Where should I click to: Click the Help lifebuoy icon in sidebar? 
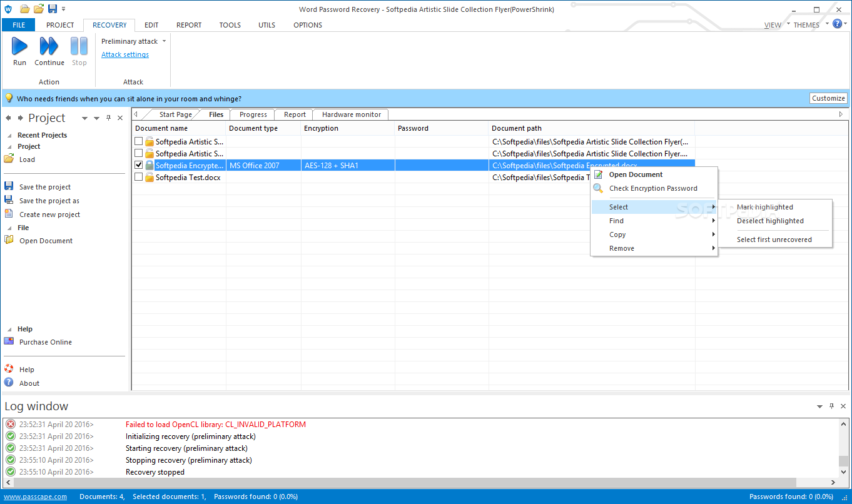[x=9, y=369]
